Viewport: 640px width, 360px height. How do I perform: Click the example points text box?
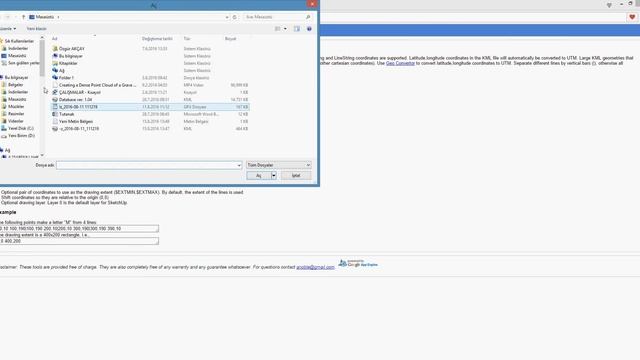coord(79,229)
